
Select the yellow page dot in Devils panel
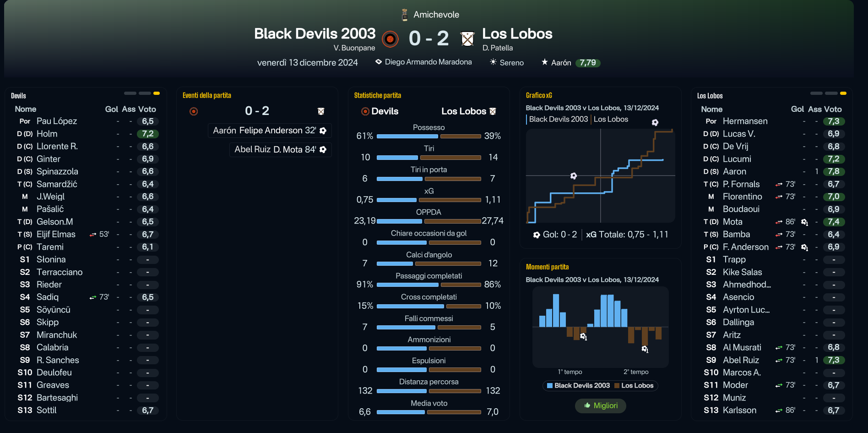157,93
